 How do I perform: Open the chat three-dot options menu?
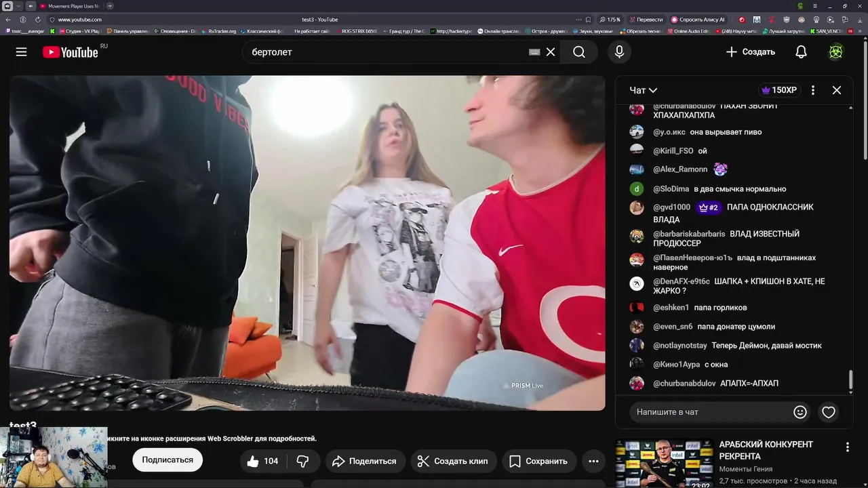tap(813, 90)
